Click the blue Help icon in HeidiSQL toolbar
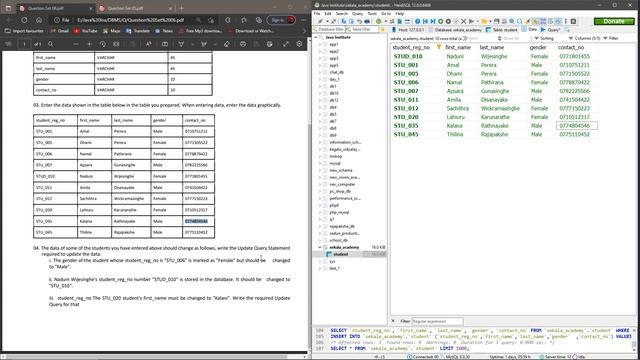 pyautogui.click(x=417, y=21)
